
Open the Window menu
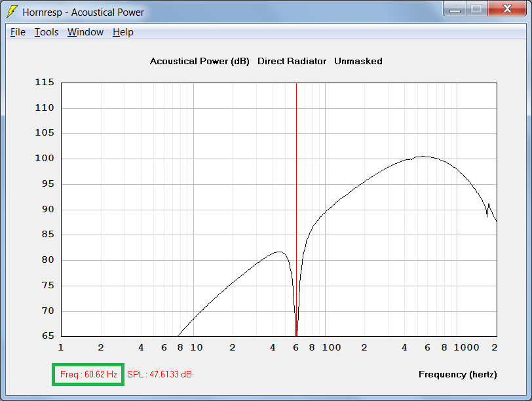tap(85, 32)
